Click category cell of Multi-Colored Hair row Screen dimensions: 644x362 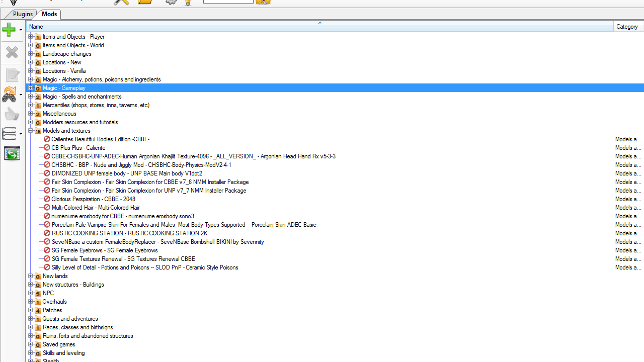click(628, 208)
